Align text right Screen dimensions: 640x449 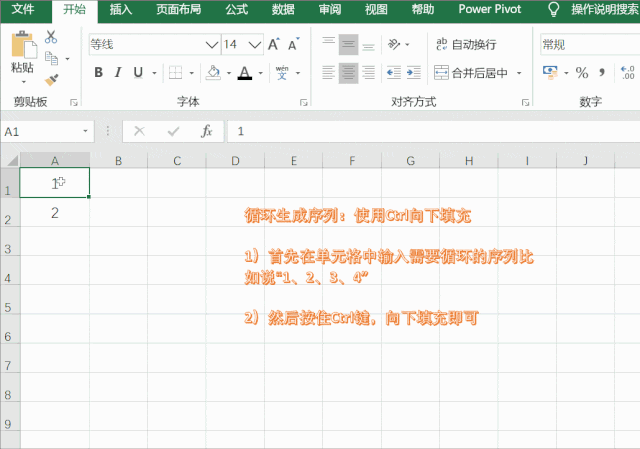tap(368, 73)
